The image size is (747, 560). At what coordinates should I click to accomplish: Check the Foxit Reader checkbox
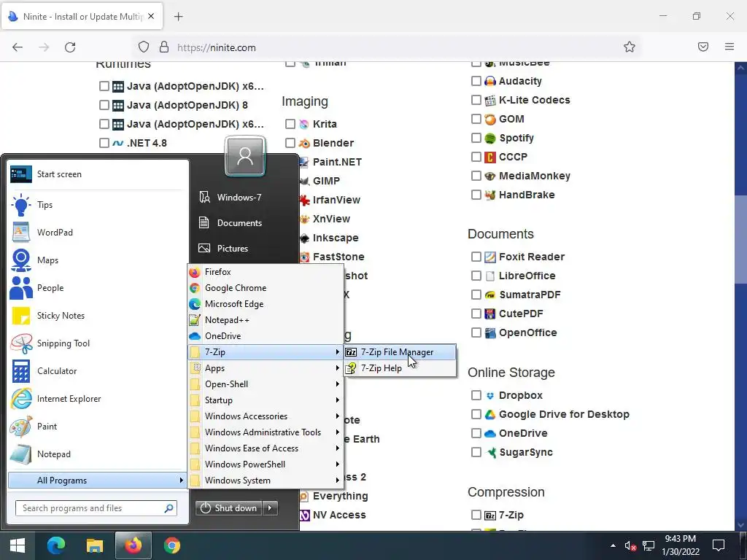476,257
